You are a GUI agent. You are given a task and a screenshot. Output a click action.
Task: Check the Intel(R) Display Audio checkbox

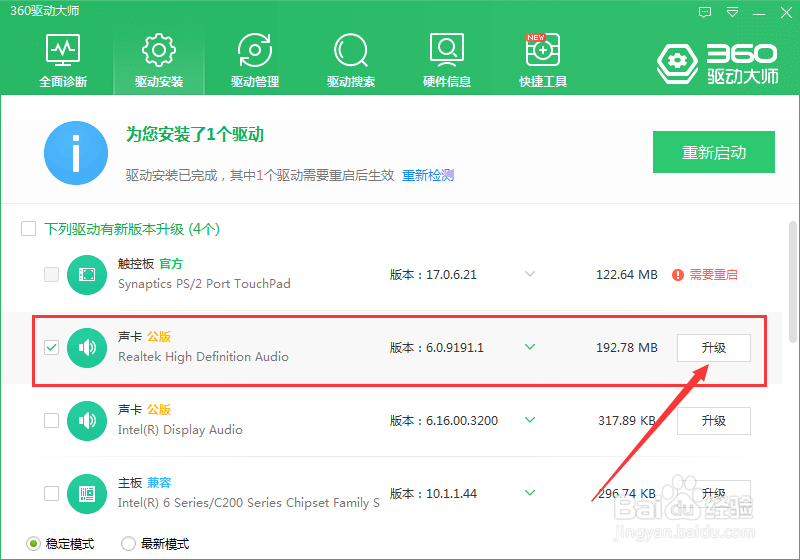coord(52,421)
